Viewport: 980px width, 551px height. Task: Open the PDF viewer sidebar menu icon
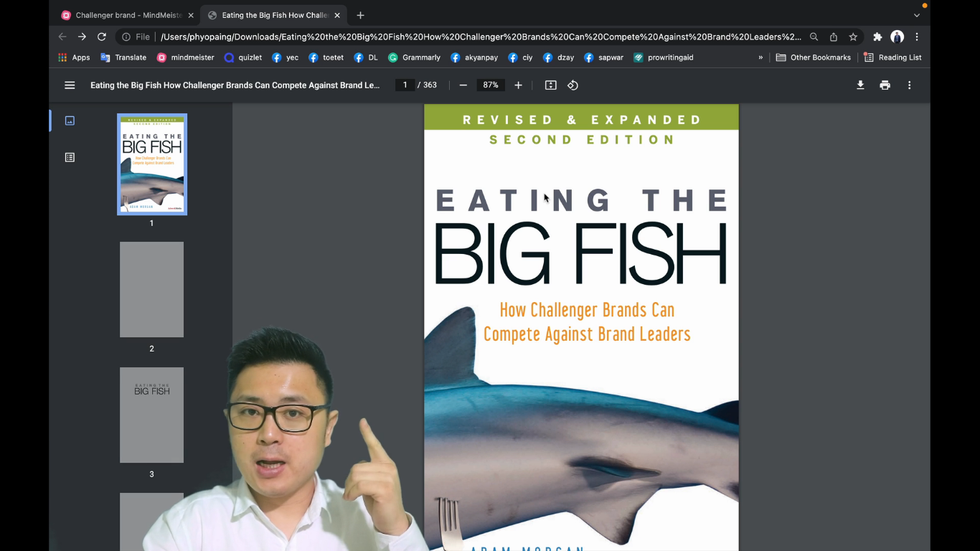[70, 85]
